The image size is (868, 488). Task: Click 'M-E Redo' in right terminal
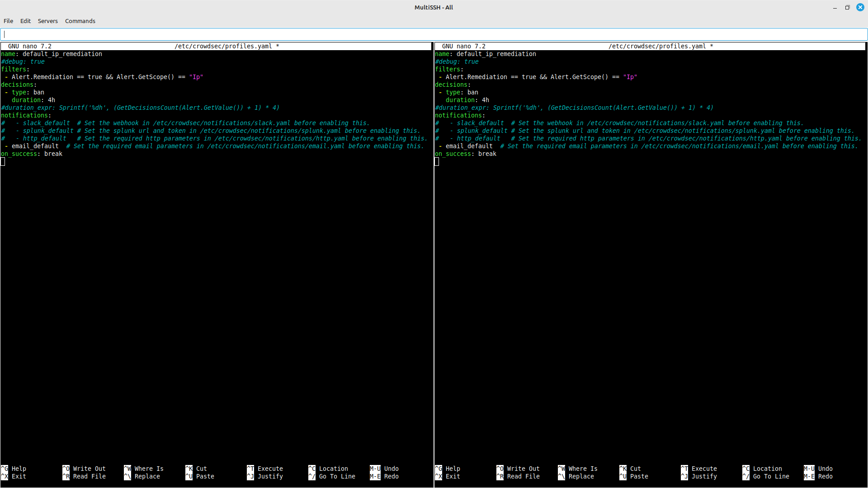pyautogui.click(x=818, y=476)
